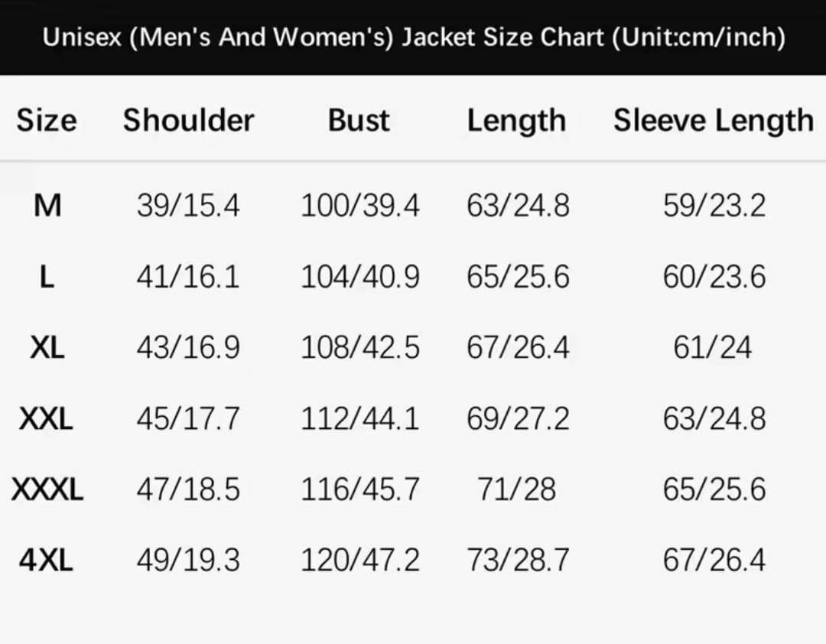
Task: Select the 4XL size row label
Action: tap(47, 561)
